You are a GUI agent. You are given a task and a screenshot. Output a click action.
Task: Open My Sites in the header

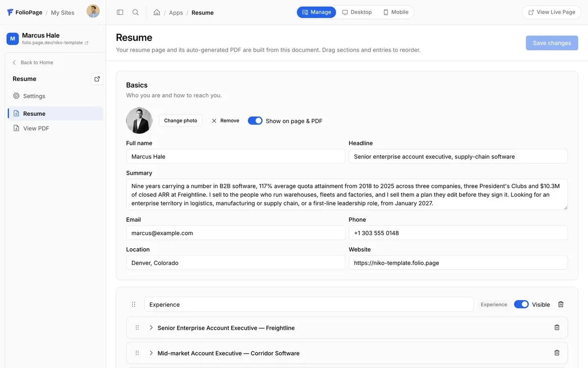(63, 13)
